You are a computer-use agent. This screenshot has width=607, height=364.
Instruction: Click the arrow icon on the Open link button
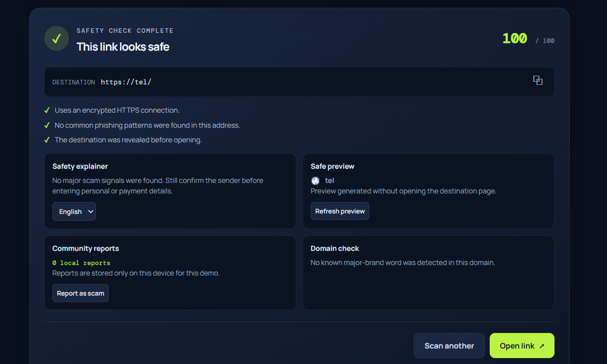point(542,346)
